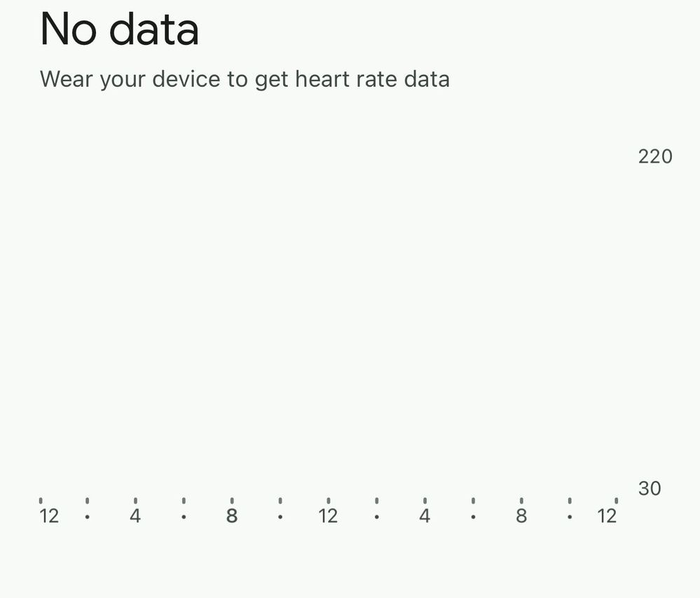The height and width of the screenshot is (598, 700).
Task: Click the dot between middle 12 and second 4
Action: pyautogui.click(x=377, y=517)
